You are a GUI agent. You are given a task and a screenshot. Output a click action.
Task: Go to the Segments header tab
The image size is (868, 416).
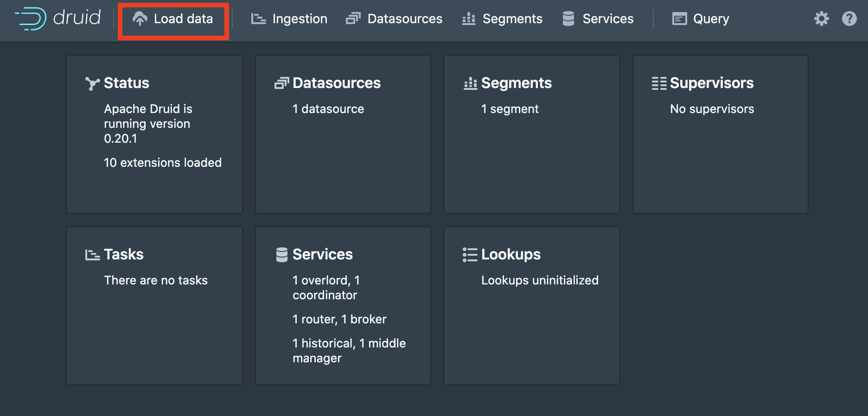[x=502, y=19]
